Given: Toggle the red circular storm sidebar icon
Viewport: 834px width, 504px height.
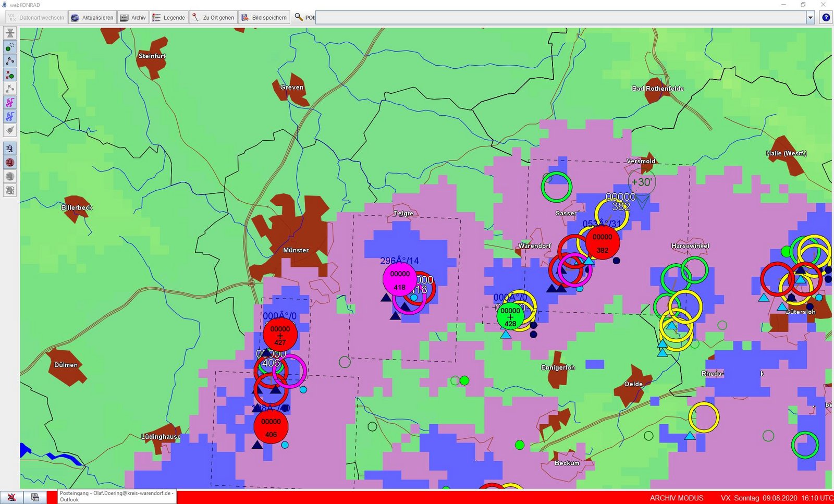Looking at the screenshot, I should 10,163.
